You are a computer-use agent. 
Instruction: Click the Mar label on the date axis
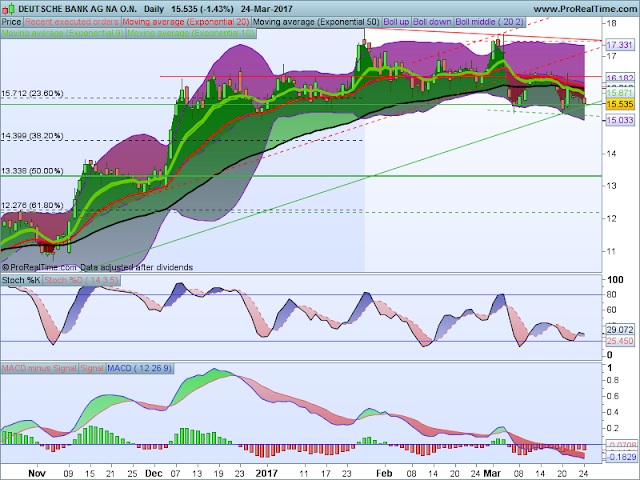pyautogui.click(x=492, y=473)
